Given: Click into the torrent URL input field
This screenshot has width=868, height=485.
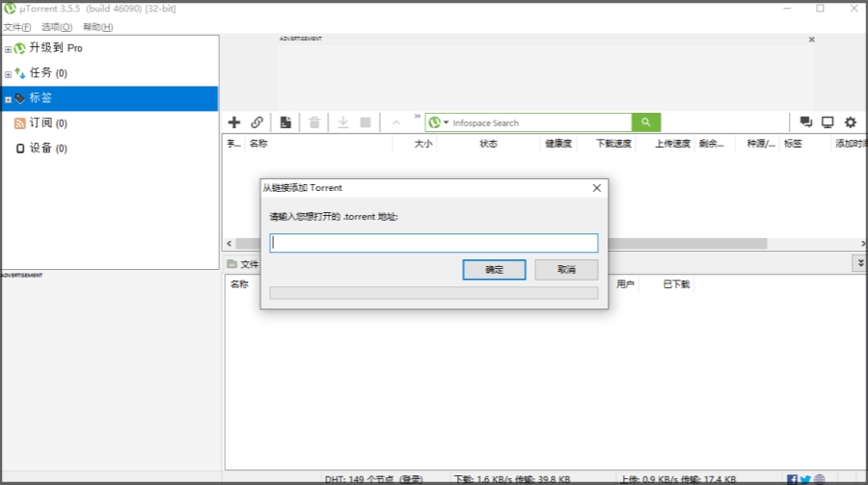Looking at the screenshot, I should (434, 243).
